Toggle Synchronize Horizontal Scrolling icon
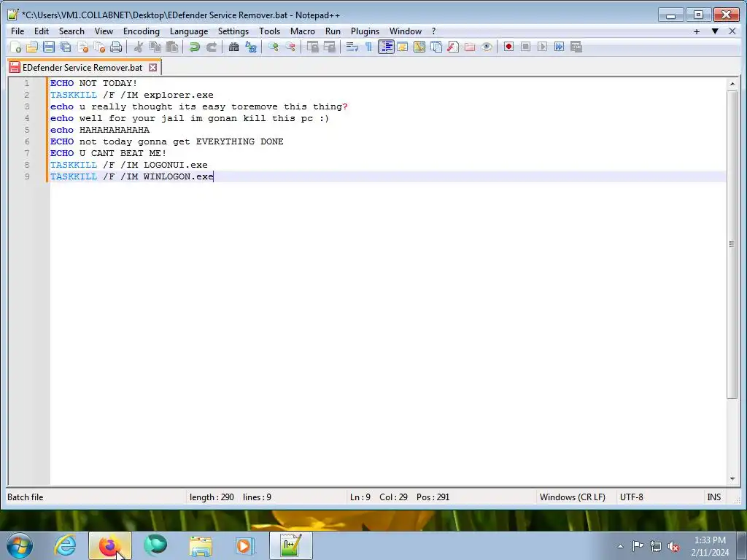Screen dimensions: 747x560 (x=329, y=47)
